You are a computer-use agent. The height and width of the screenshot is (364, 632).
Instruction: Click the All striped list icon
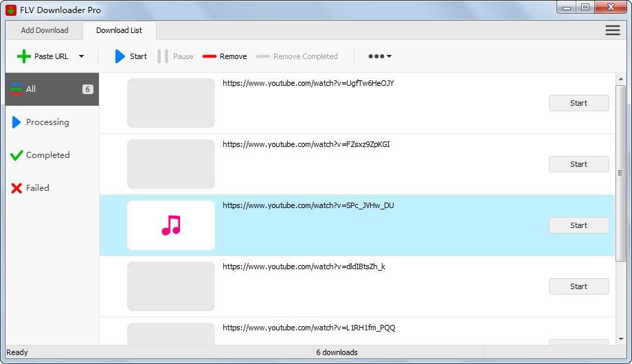[x=16, y=89]
